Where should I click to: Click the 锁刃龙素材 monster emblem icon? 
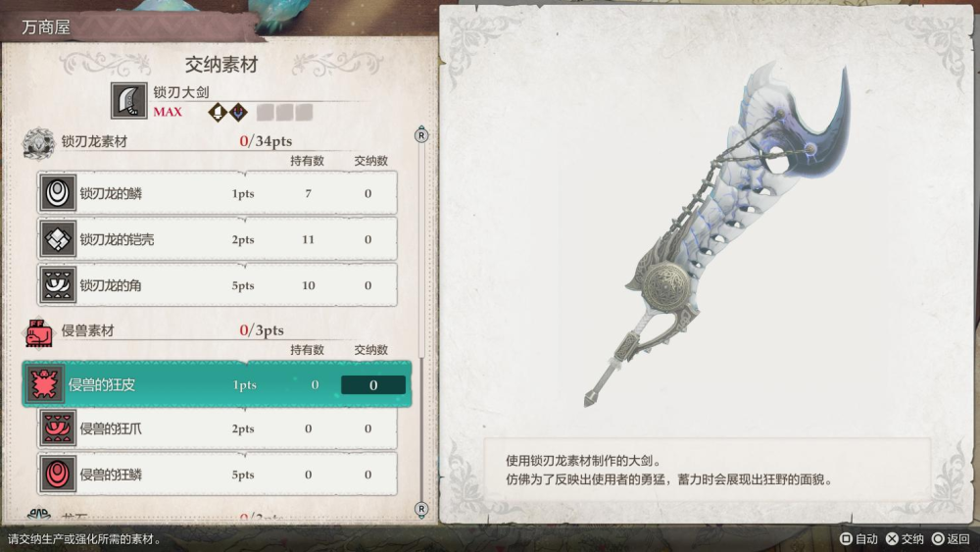click(38, 142)
